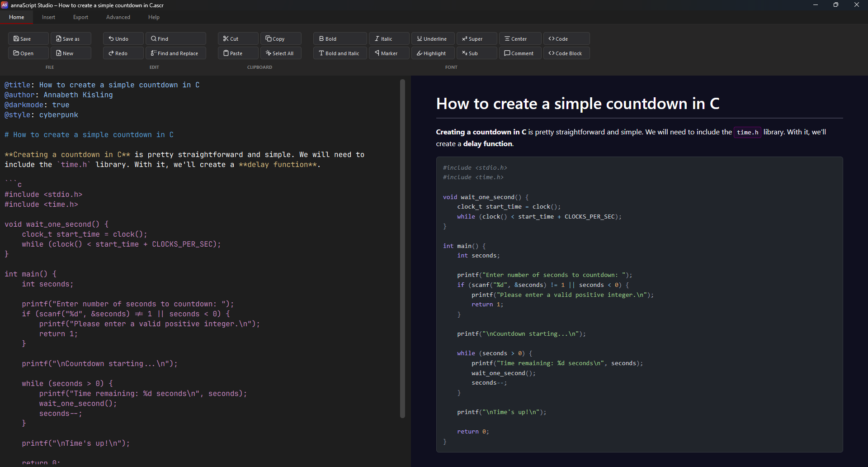This screenshot has width=868, height=467.
Task: Insert inline Code formatting
Action: tap(566, 38)
